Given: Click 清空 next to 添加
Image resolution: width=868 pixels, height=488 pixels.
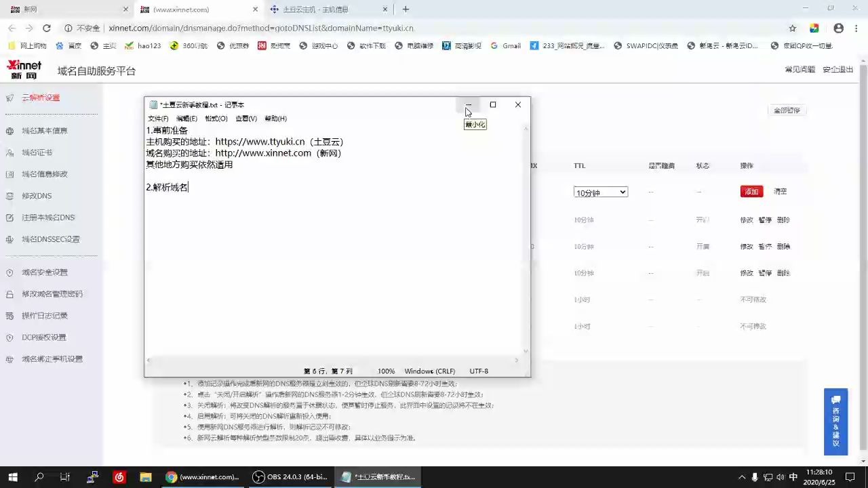Looking at the screenshot, I should (x=781, y=192).
